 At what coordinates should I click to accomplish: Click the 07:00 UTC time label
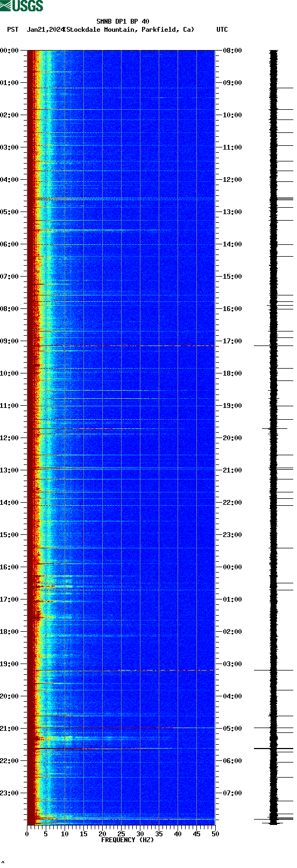click(x=232, y=793)
